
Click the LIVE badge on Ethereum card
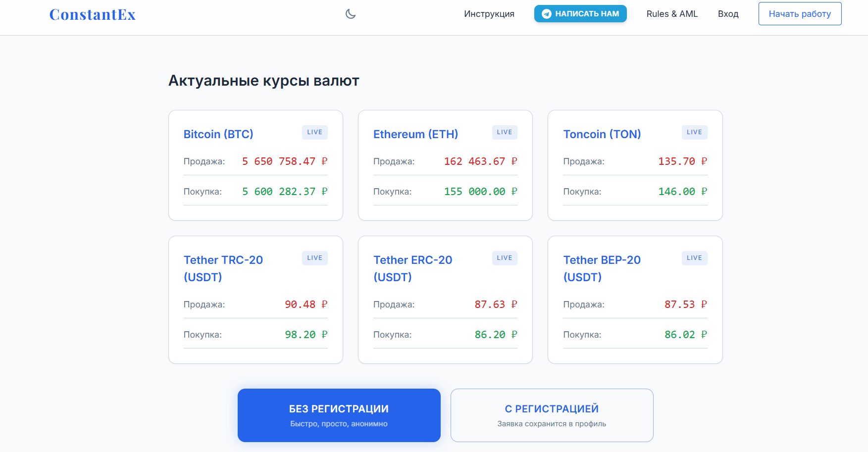click(505, 132)
